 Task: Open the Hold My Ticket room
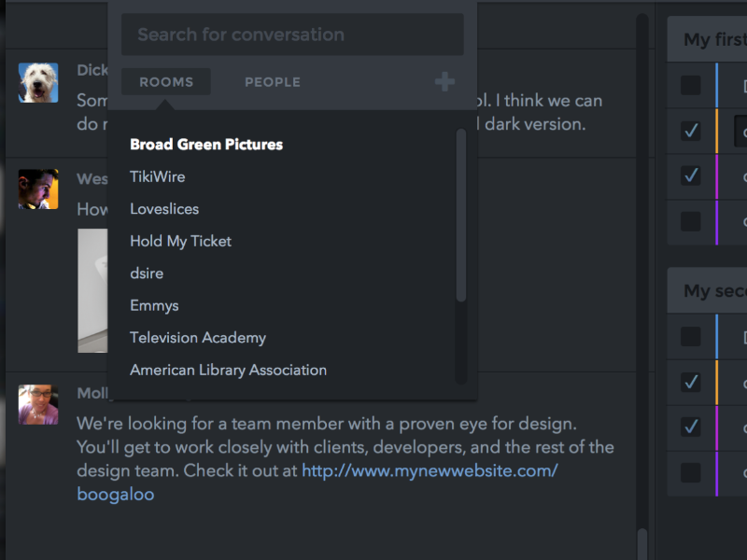[x=180, y=241]
